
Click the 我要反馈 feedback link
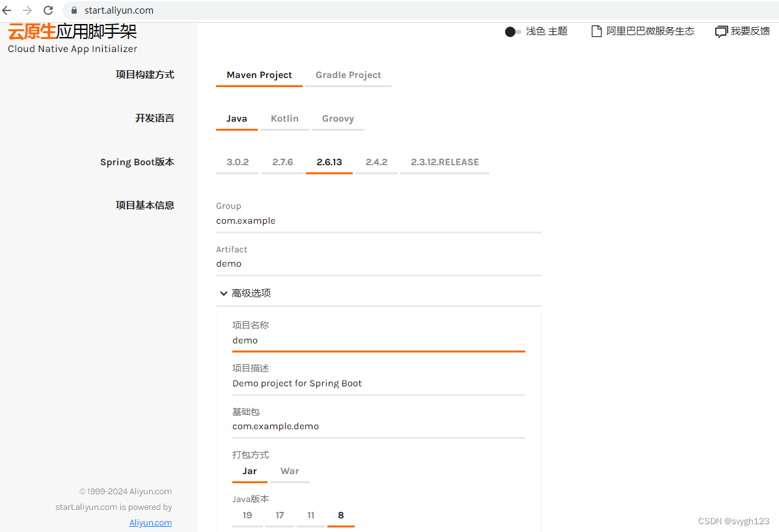coord(750,31)
